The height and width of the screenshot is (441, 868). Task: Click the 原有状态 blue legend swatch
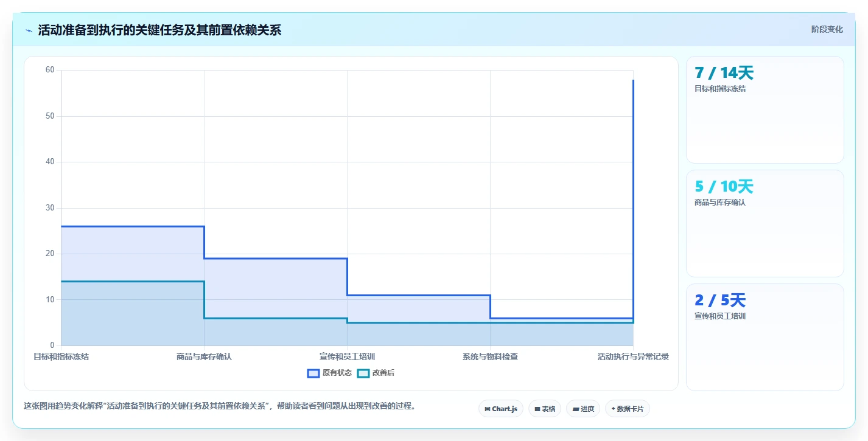coord(313,373)
